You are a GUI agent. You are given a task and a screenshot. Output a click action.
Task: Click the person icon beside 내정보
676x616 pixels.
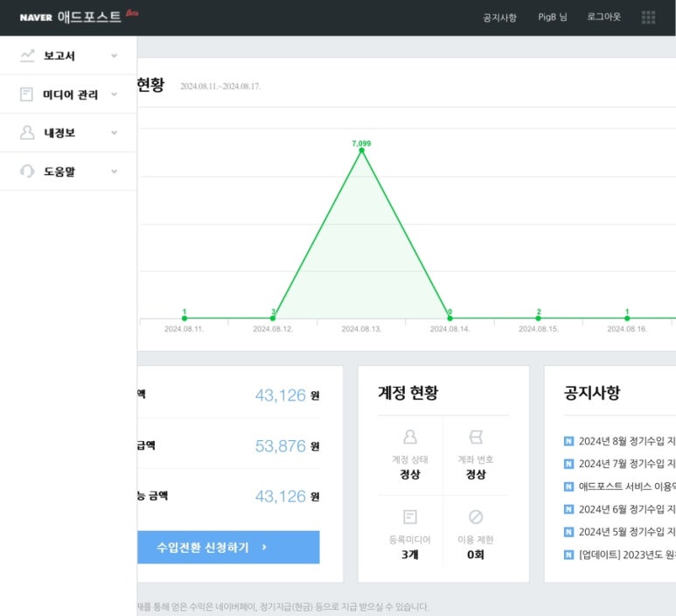click(27, 133)
